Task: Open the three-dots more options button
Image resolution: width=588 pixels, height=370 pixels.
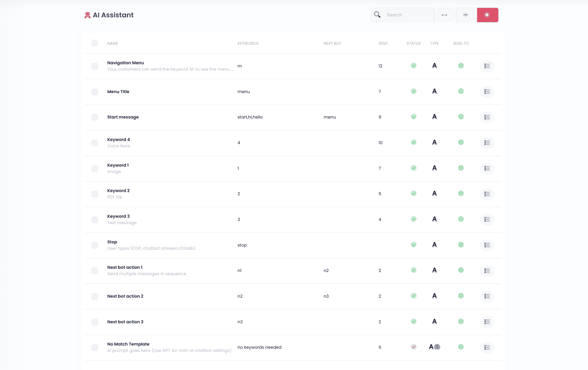Action: pos(444,15)
